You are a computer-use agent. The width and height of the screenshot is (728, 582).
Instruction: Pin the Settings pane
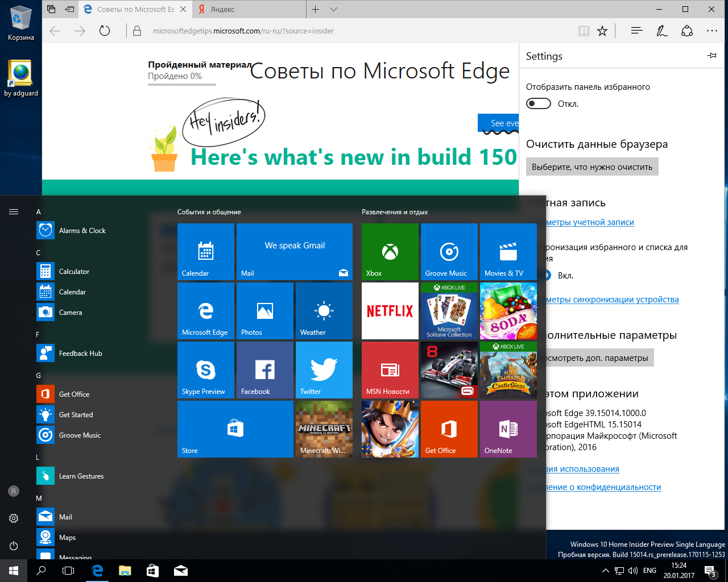[712, 56]
